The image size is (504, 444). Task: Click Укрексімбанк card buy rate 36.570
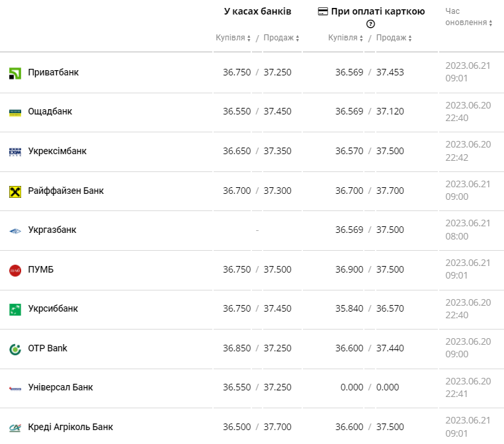point(349,151)
